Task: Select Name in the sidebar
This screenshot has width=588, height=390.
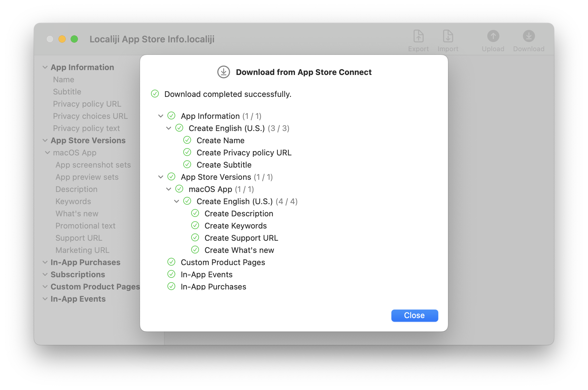Action: 64,80
